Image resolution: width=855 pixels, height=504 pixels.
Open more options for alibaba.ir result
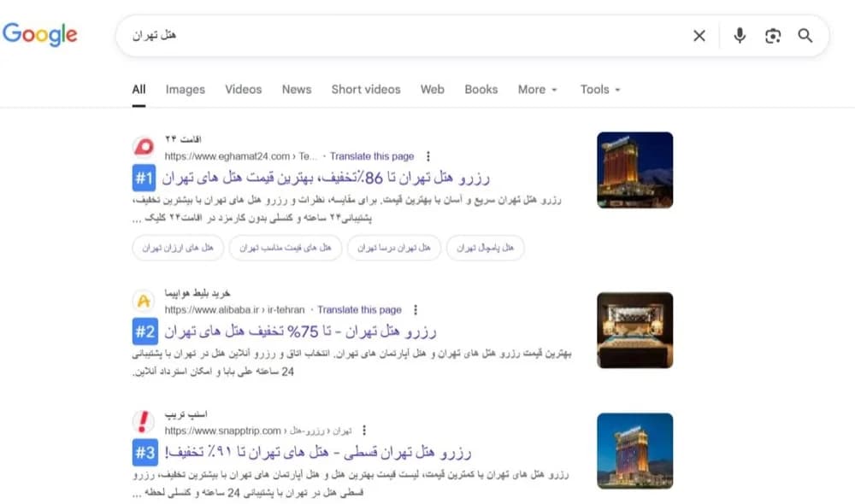click(416, 310)
